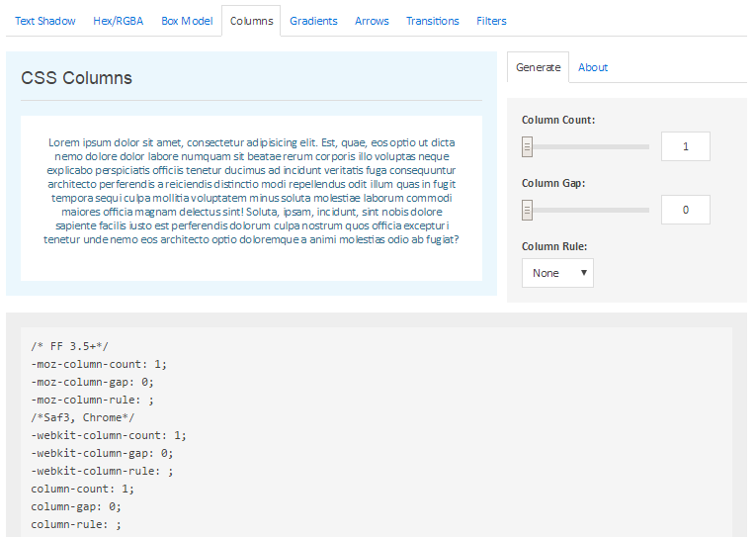
Task: Switch to the Transitions tab
Action: point(433,21)
